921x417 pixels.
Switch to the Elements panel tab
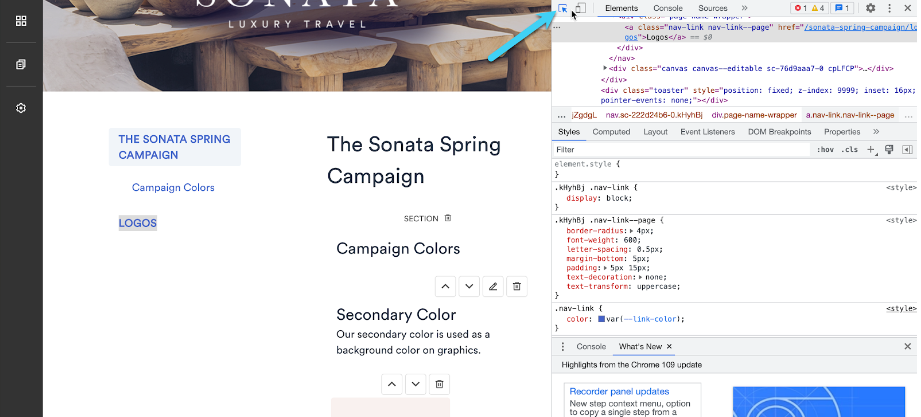pyautogui.click(x=621, y=8)
